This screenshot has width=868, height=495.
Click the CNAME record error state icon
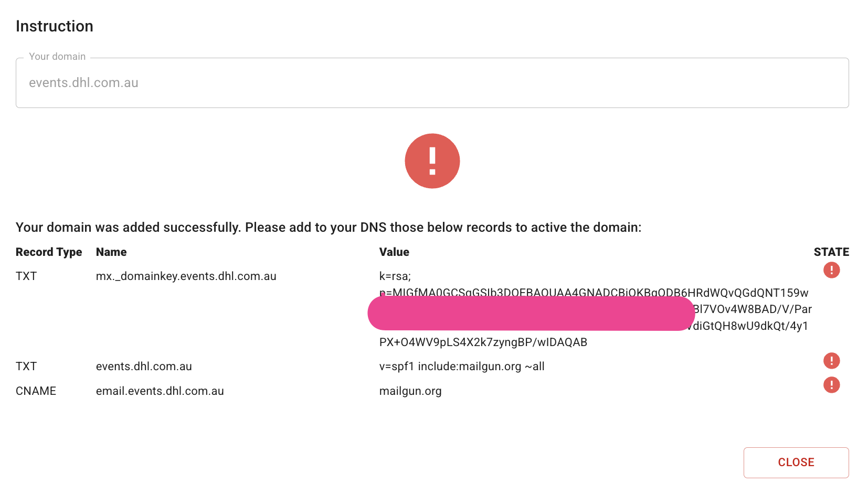831,385
